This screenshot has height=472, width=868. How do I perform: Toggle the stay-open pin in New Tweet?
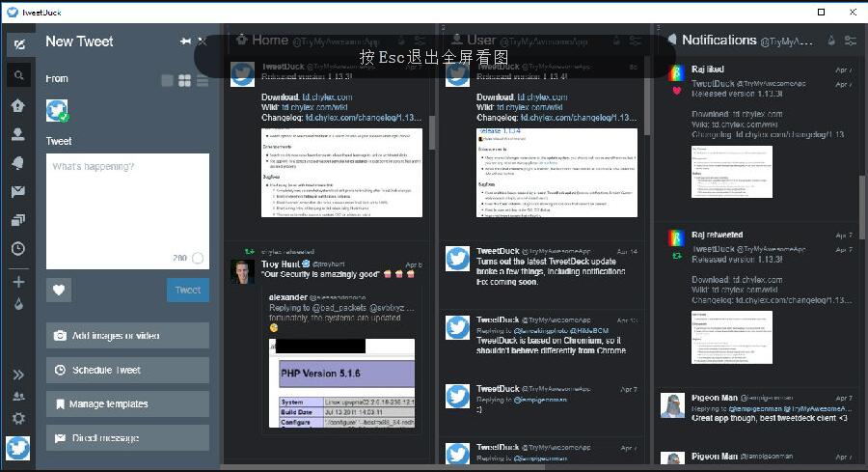186,42
